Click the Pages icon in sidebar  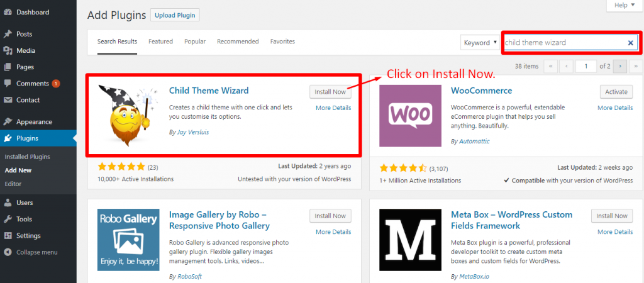[x=8, y=67]
